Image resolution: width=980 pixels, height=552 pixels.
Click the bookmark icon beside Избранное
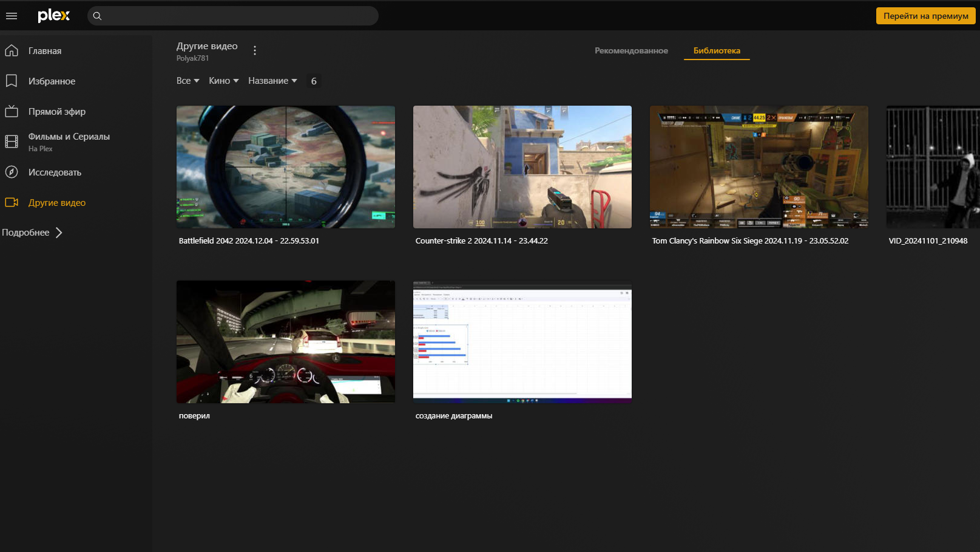[12, 81]
